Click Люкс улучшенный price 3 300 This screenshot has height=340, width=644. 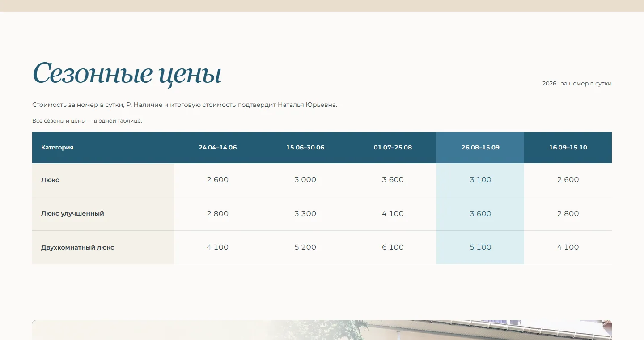[x=305, y=214]
